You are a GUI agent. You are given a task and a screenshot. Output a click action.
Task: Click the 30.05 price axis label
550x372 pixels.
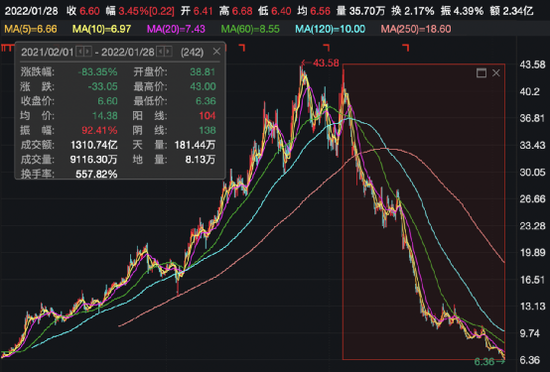pyautogui.click(x=532, y=172)
